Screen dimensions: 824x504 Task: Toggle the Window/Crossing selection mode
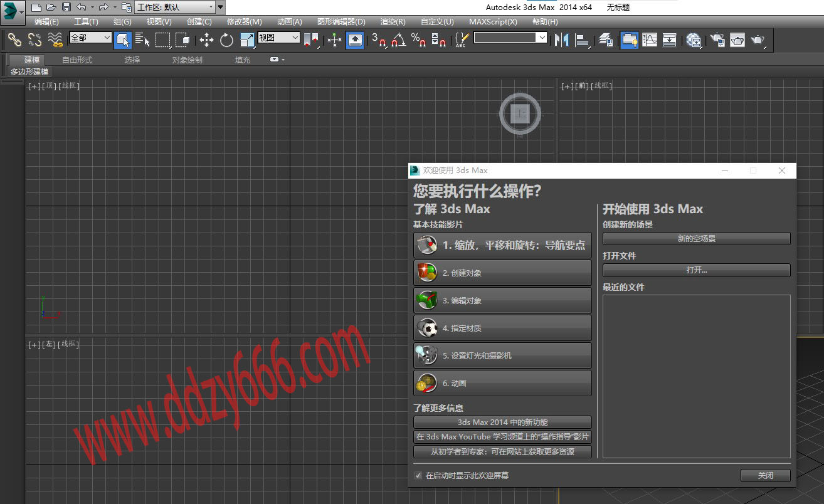pyautogui.click(x=183, y=39)
